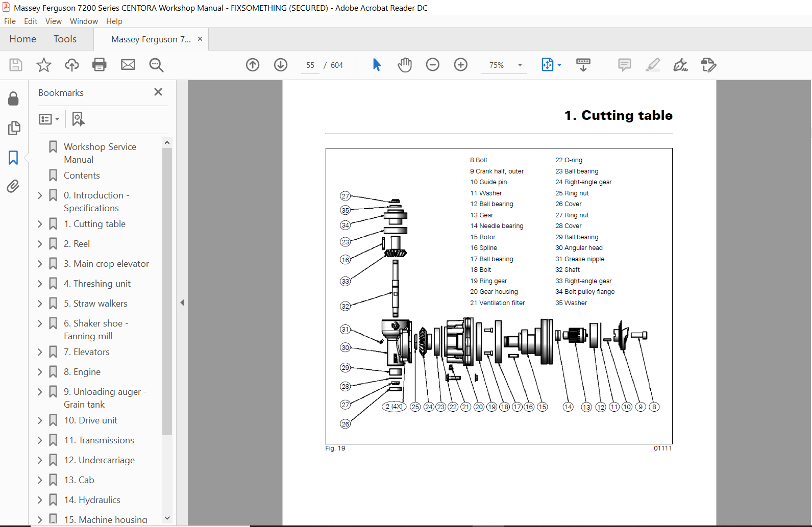Expand the 14. Hydraulics bookmark
The height and width of the screenshot is (527, 812).
pos(40,500)
